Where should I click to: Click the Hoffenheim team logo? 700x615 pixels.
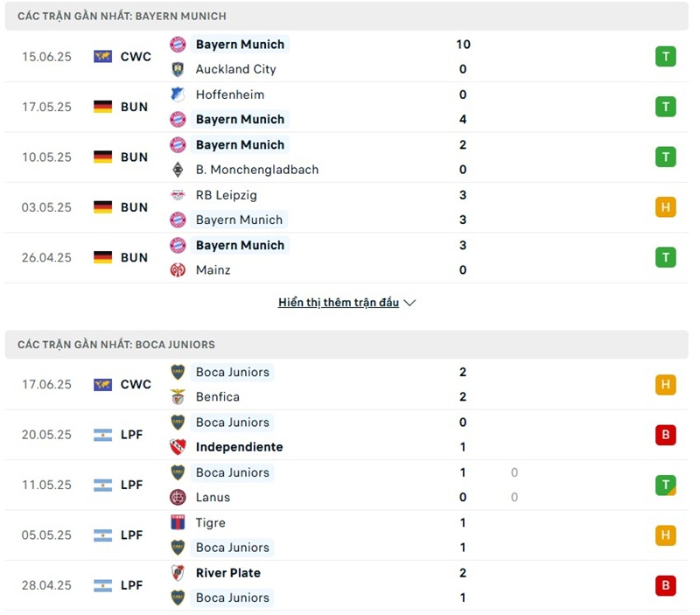pos(178,94)
